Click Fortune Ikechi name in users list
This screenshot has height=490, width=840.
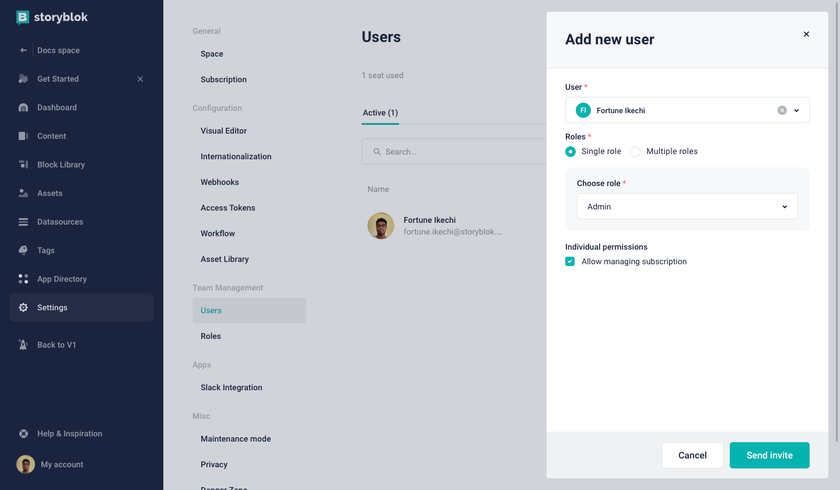tap(430, 220)
